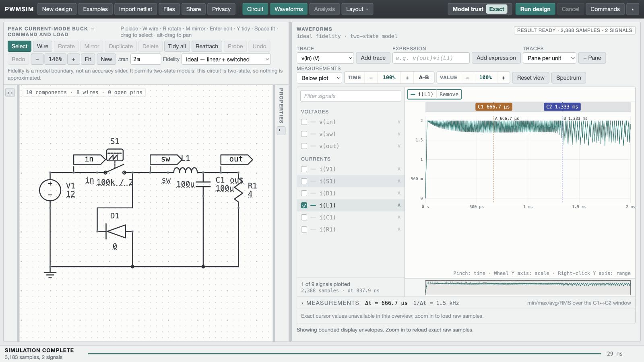Select the R1 resistor symbol
Image resolution: width=644 pixels, height=362 pixels.
tap(239, 190)
